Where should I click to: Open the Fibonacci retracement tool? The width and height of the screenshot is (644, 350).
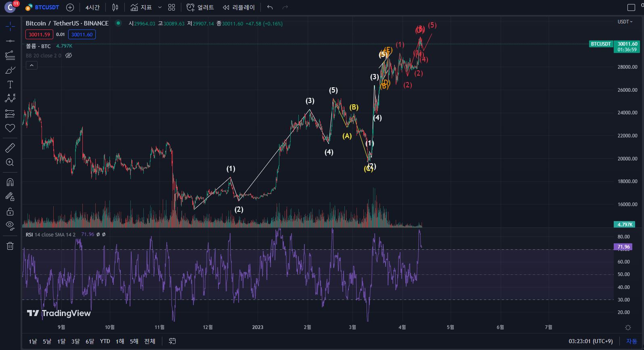tap(10, 55)
